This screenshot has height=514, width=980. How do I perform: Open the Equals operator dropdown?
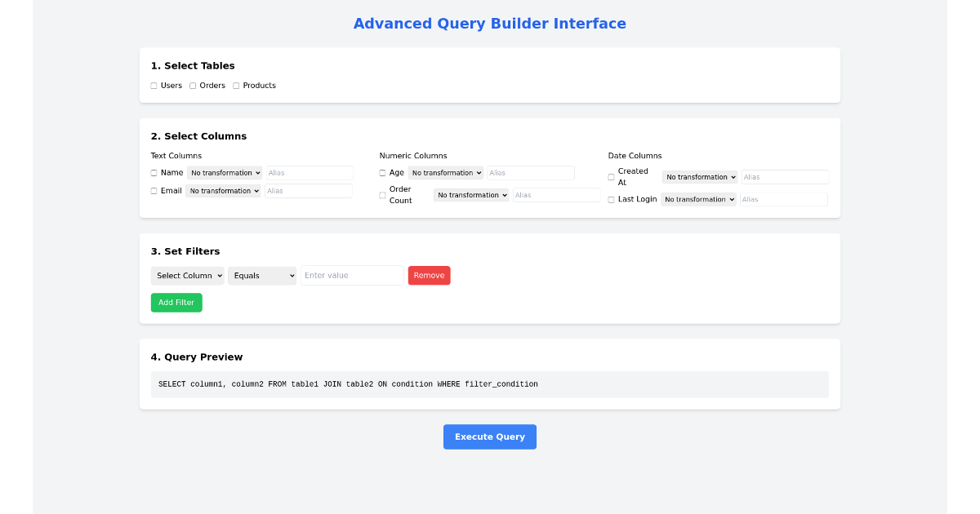262,275
